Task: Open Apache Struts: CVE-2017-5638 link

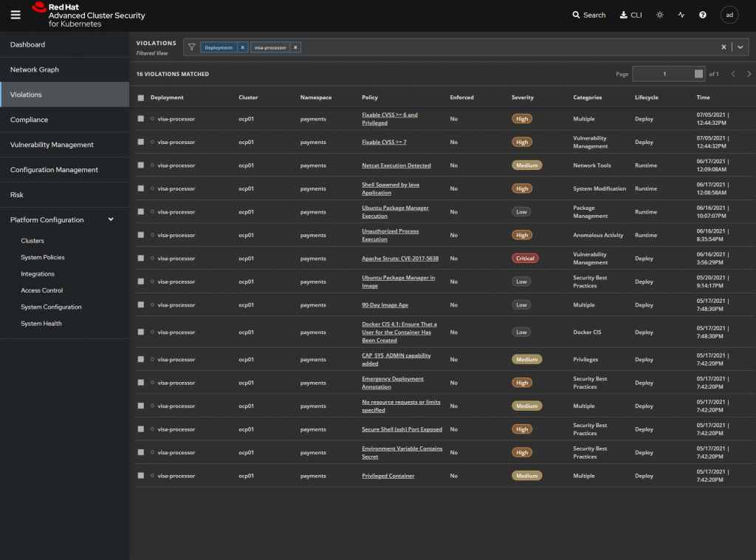Action: point(400,259)
